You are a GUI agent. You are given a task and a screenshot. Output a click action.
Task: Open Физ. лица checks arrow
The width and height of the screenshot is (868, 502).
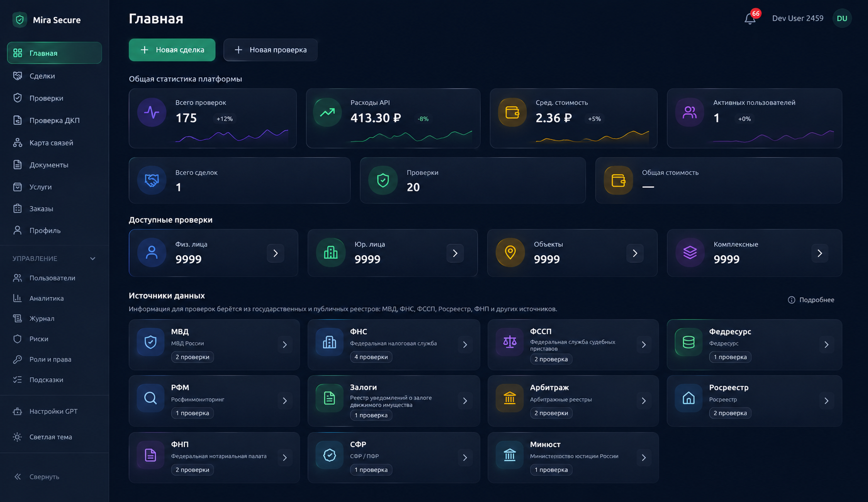[275, 253]
